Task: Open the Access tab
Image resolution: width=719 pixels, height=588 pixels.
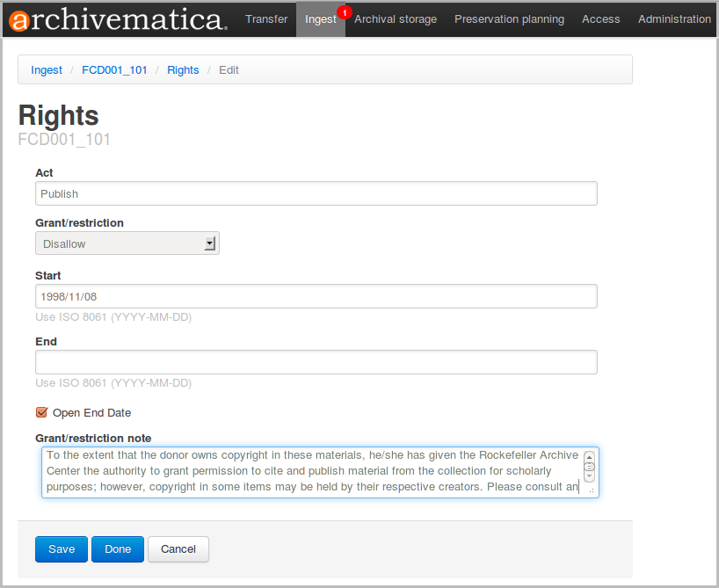Action: 601,19
